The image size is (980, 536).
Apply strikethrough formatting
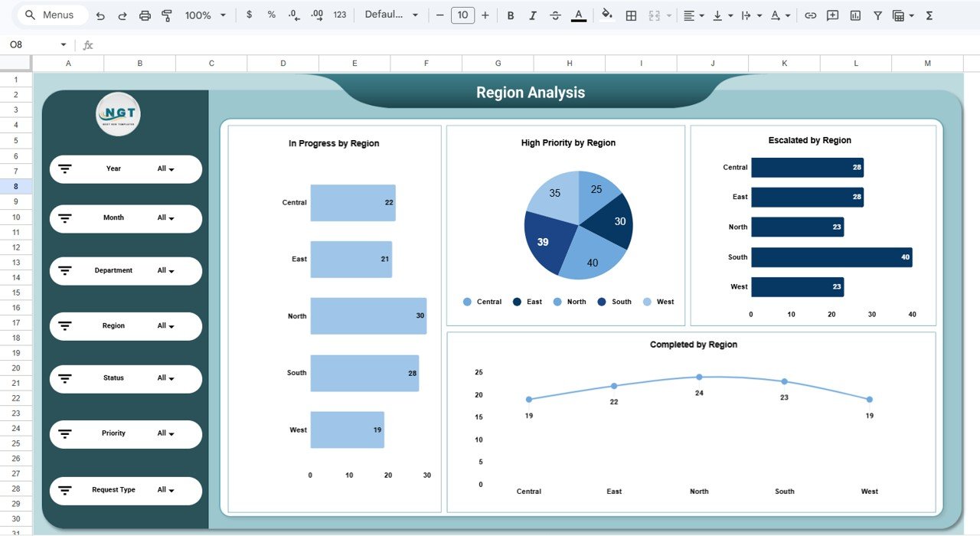pos(555,15)
